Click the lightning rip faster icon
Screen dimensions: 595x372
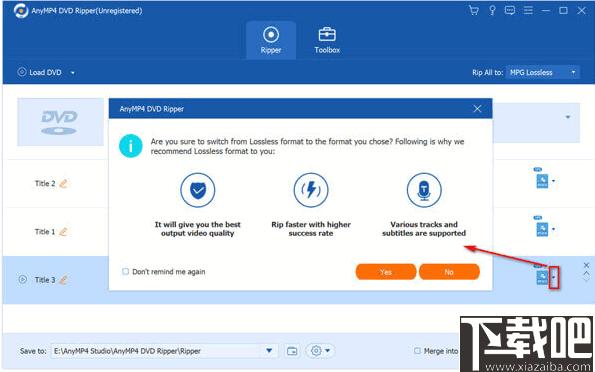[311, 190]
